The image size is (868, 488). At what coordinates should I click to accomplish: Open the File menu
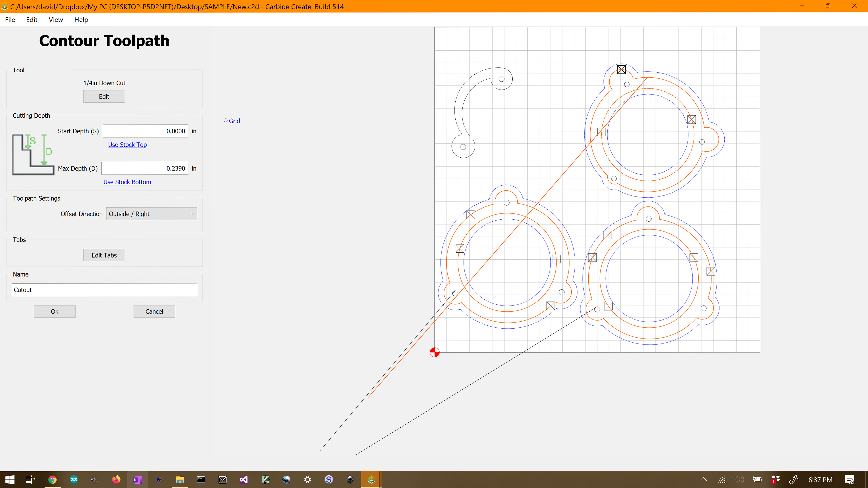(10, 19)
